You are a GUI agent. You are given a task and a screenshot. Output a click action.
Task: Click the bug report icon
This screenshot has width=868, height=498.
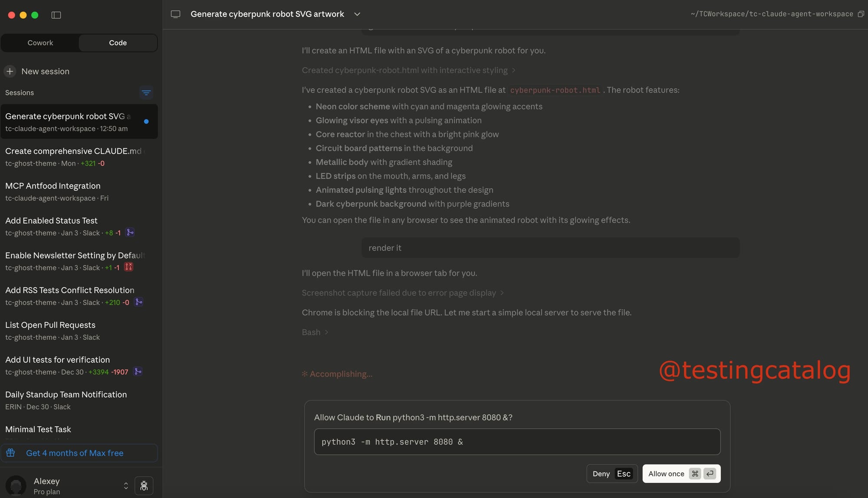(x=144, y=485)
